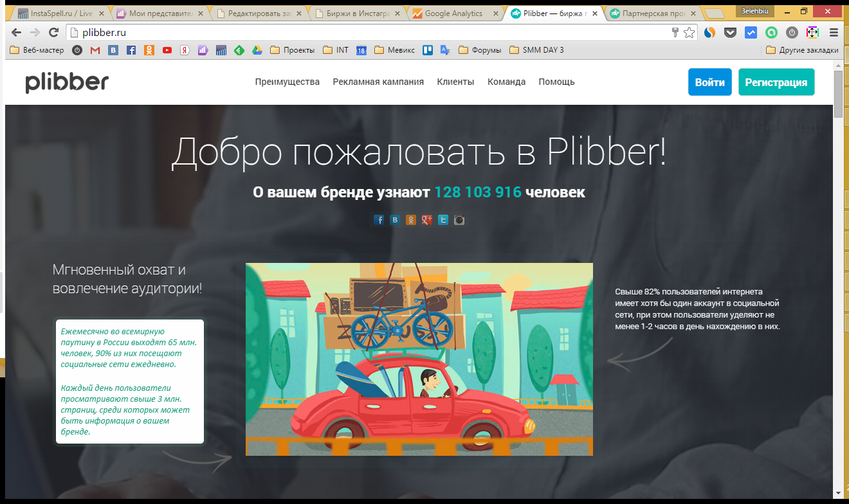Image resolution: width=849 pixels, height=504 pixels.
Task: Expand the SMM DAY 3 bookmarks folder
Action: pos(536,50)
